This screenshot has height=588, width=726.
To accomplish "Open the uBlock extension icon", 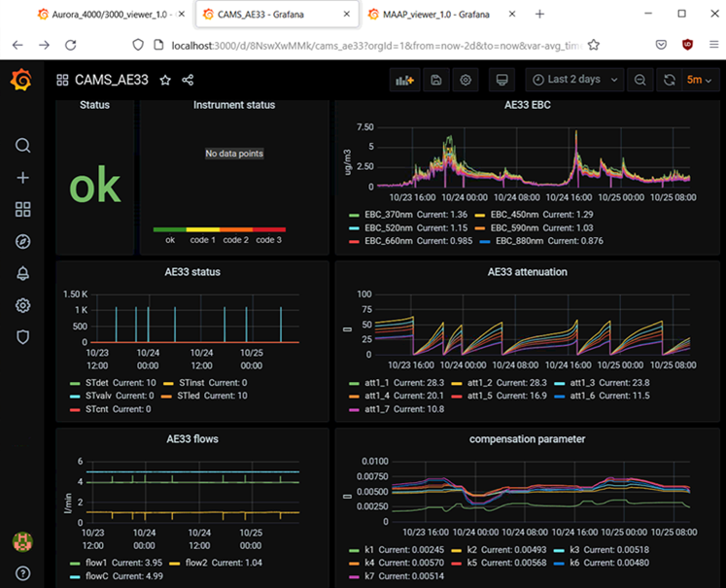I will (x=687, y=45).
